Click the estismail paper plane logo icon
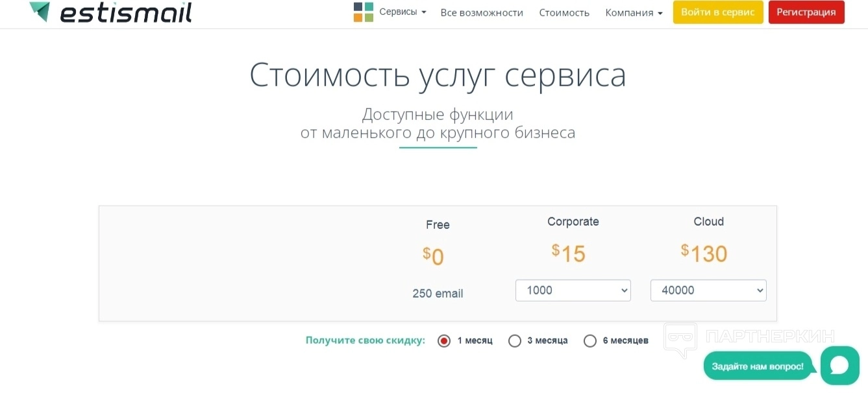 point(40,11)
